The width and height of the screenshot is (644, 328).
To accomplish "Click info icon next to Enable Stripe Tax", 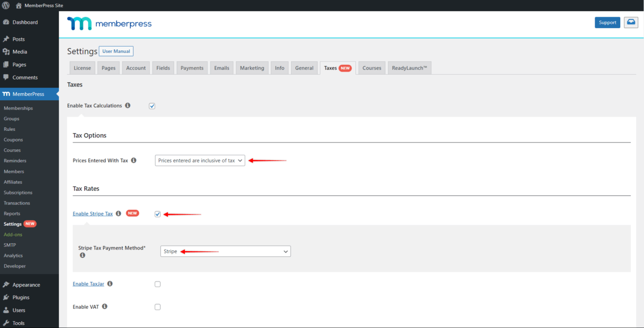I will pyautogui.click(x=118, y=214).
